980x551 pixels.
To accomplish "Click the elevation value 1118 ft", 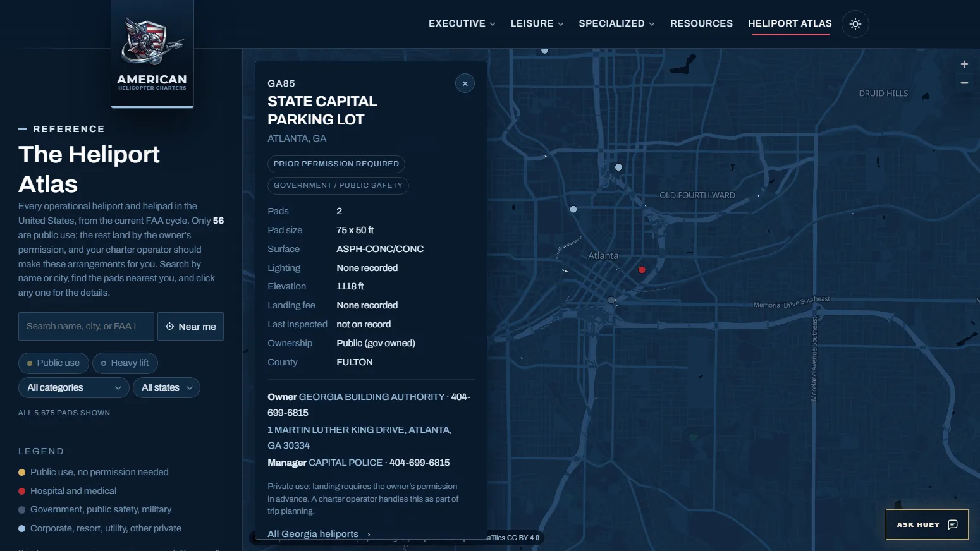I will [x=350, y=286].
